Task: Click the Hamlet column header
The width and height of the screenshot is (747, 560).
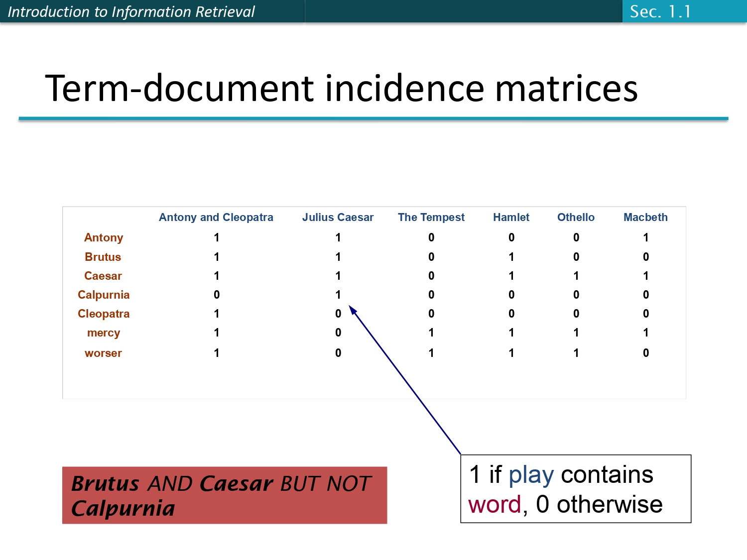Action: click(511, 217)
